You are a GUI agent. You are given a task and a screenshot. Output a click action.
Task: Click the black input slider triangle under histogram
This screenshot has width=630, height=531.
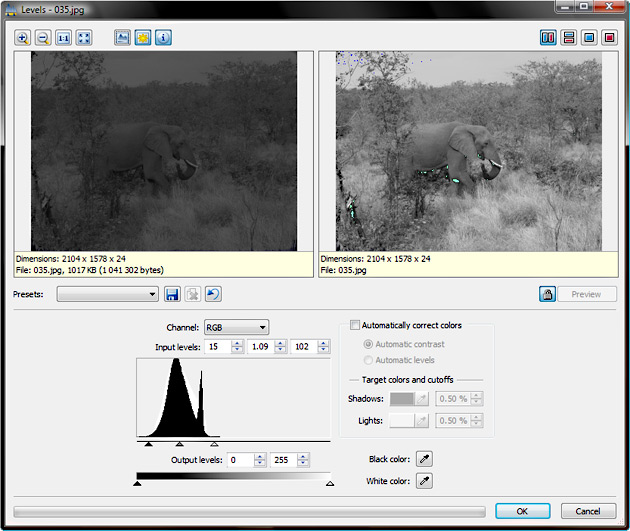pyautogui.click(x=148, y=444)
